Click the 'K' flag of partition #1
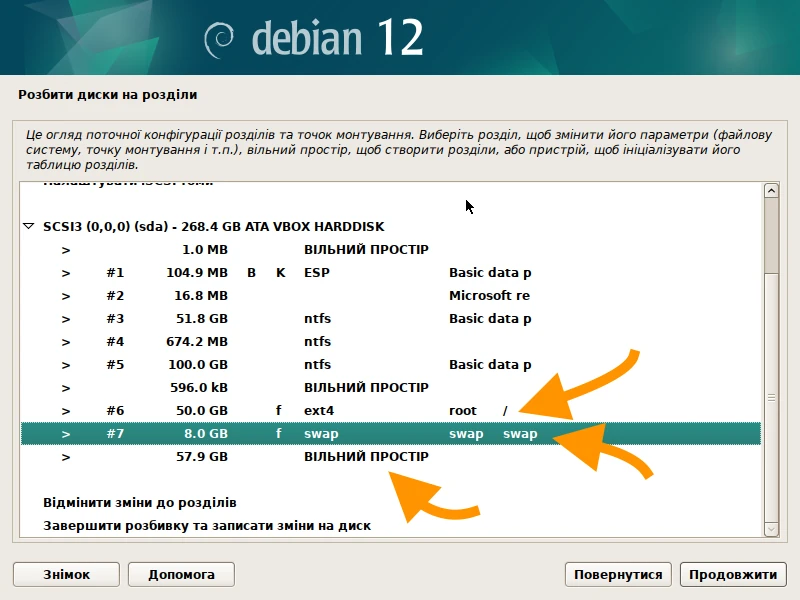 click(x=281, y=273)
